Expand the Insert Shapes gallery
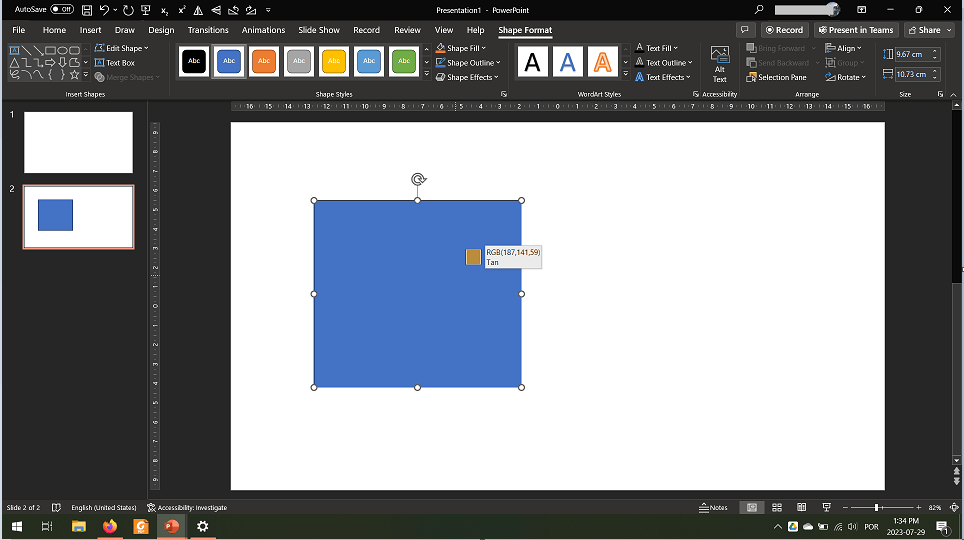 click(85, 75)
